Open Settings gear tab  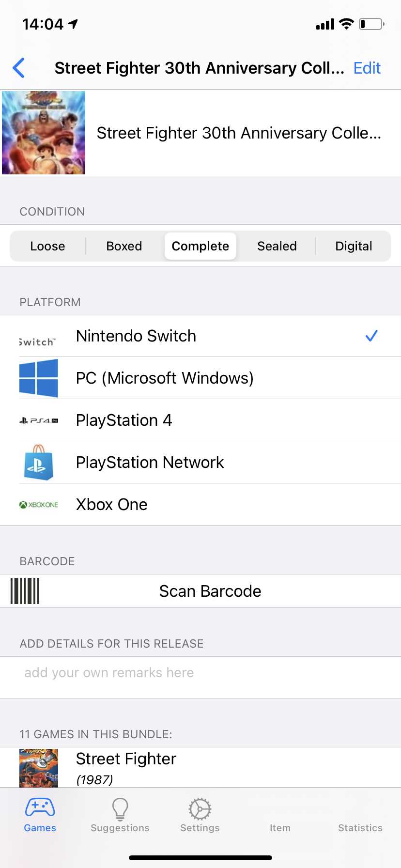click(x=200, y=808)
